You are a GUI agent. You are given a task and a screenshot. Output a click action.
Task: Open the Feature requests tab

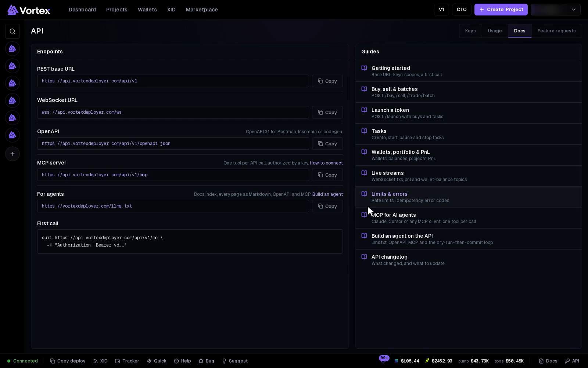coord(556,31)
